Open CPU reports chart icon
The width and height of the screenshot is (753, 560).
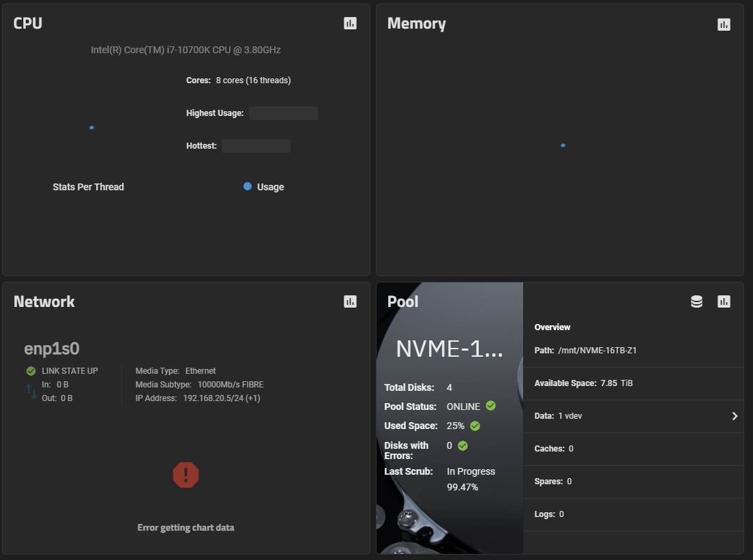coord(350,23)
